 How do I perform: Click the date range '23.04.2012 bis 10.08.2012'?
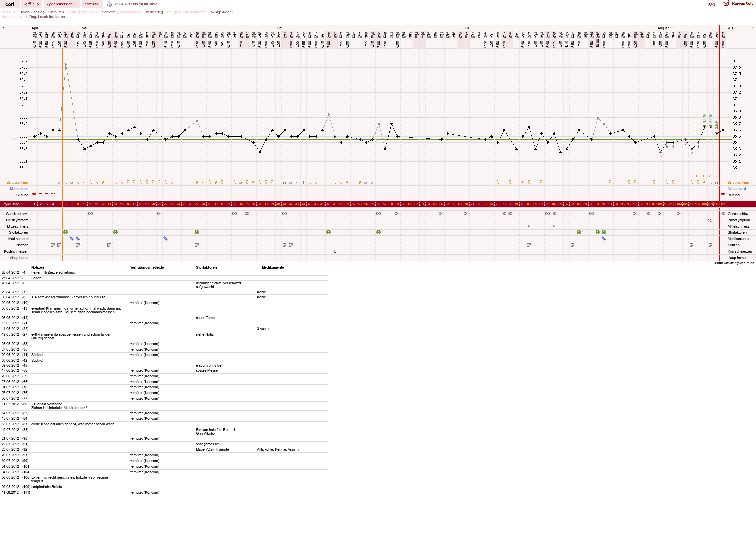pyautogui.click(x=135, y=4)
